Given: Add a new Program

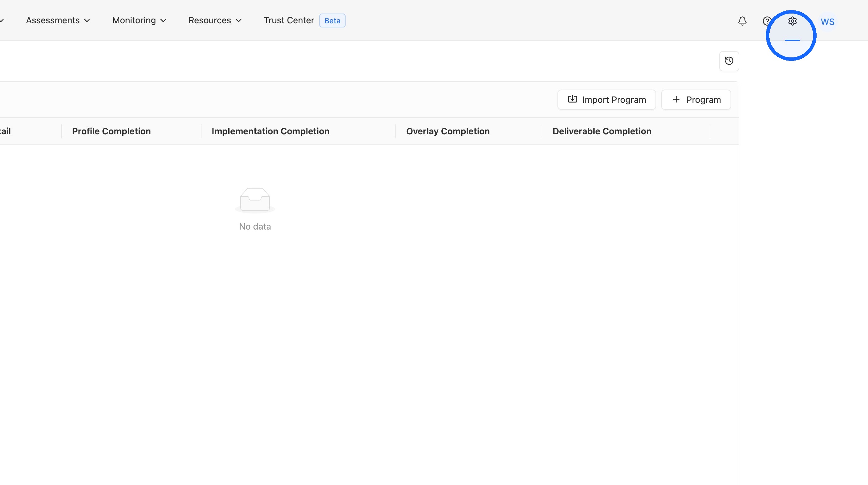Looking at the screenshot, I should [x=696, y=100].
